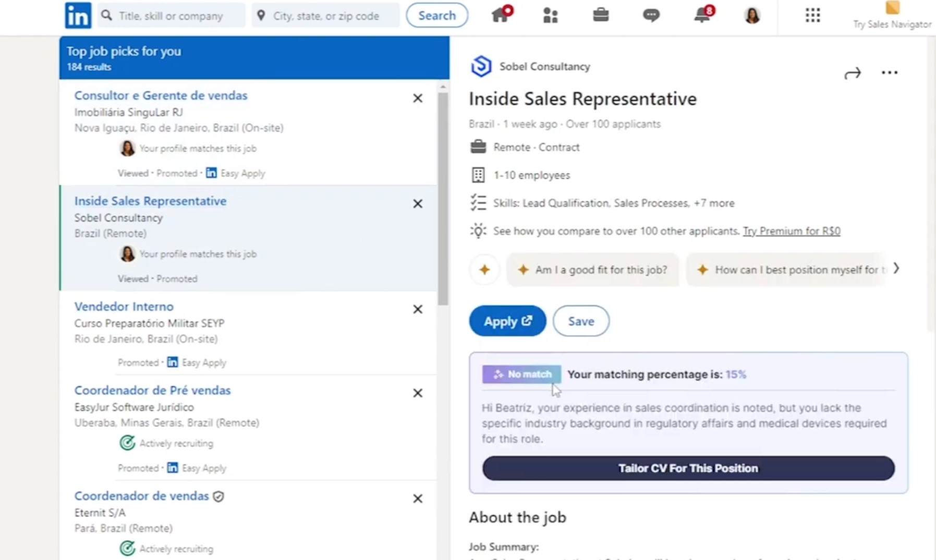Click 'Eternit S/A' company name

[x=100, y=513]
